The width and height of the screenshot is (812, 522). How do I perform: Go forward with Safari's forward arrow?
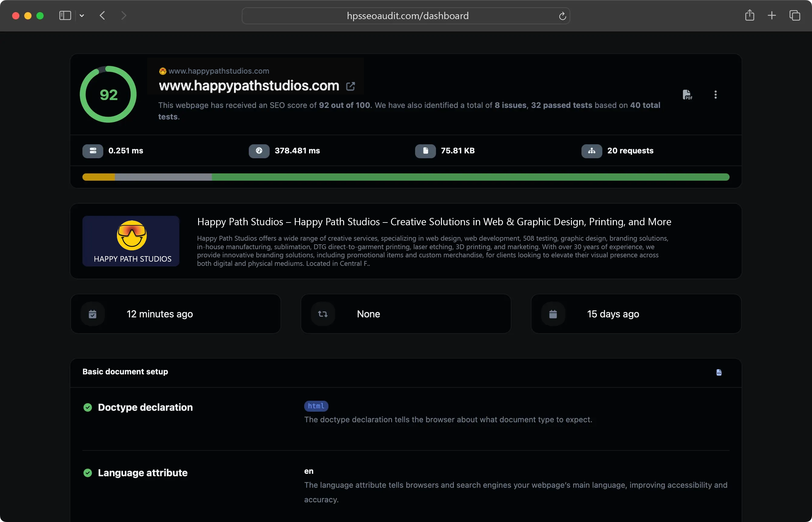tap(124, 15)
